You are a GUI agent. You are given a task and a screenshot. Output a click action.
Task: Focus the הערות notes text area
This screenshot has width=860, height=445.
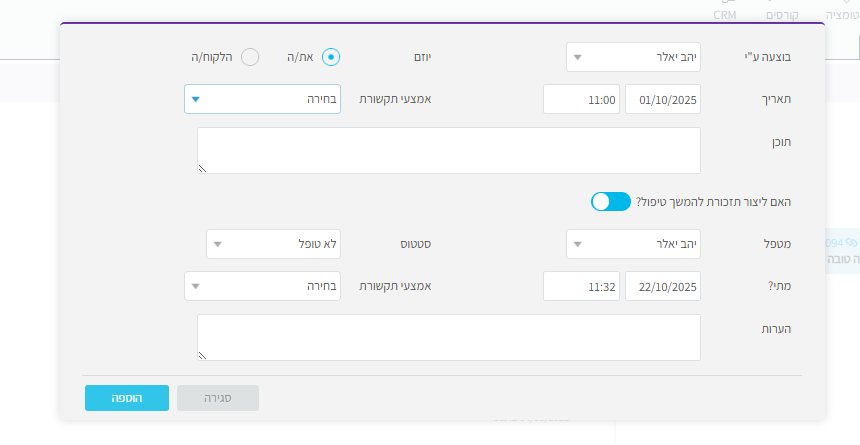tap(448, 337)
